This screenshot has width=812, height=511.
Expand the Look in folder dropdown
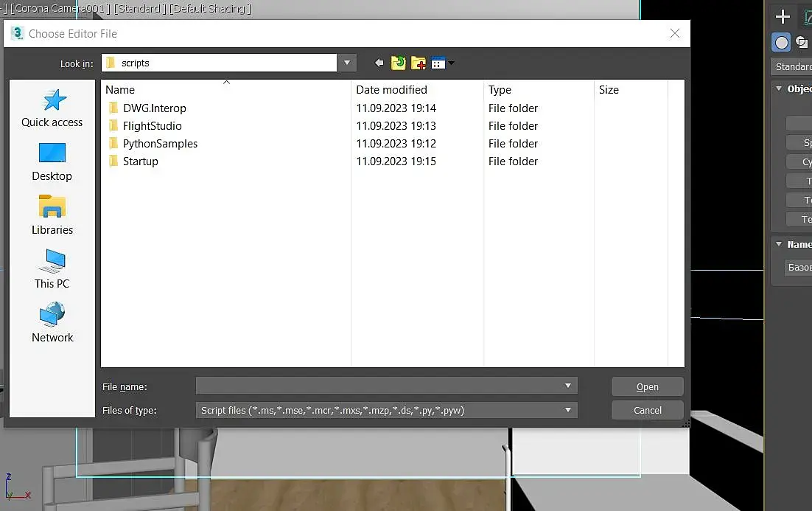pos(347,63)
